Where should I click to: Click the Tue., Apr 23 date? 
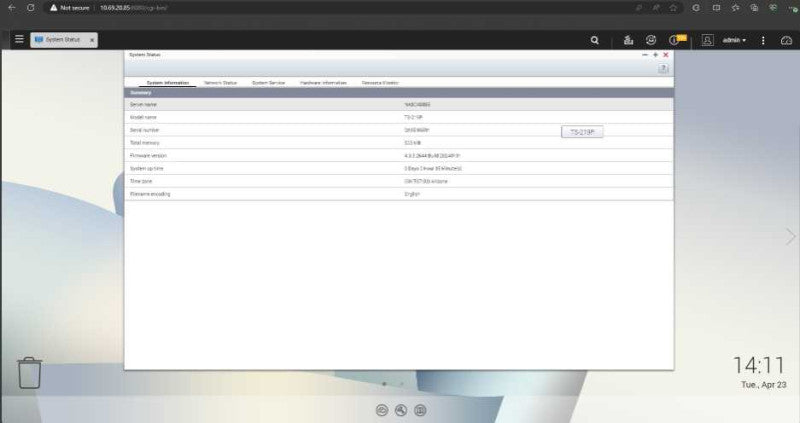[763, 385]
